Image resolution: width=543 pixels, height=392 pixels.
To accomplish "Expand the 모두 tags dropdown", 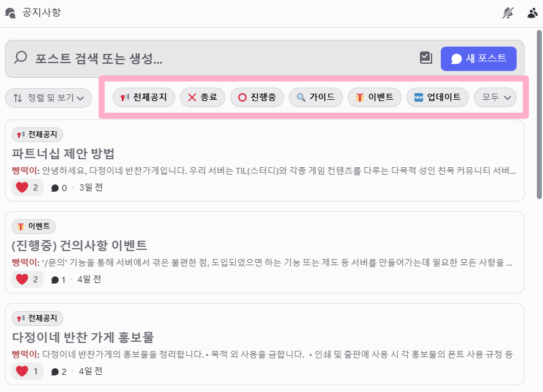I will click(x=495, y=97).
